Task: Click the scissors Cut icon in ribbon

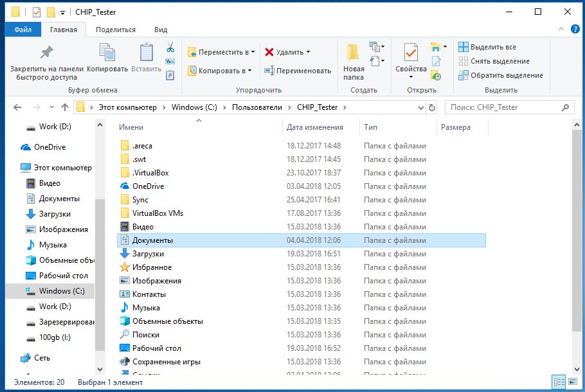Action: click(170, 48)
